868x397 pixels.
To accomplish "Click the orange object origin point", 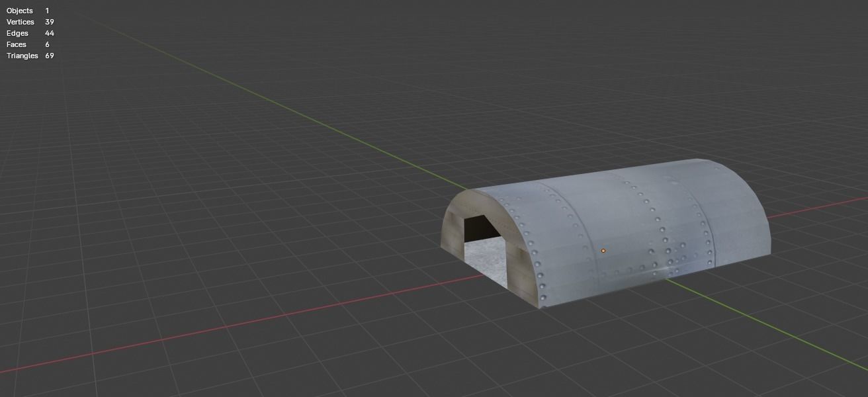I will point(603,251).
